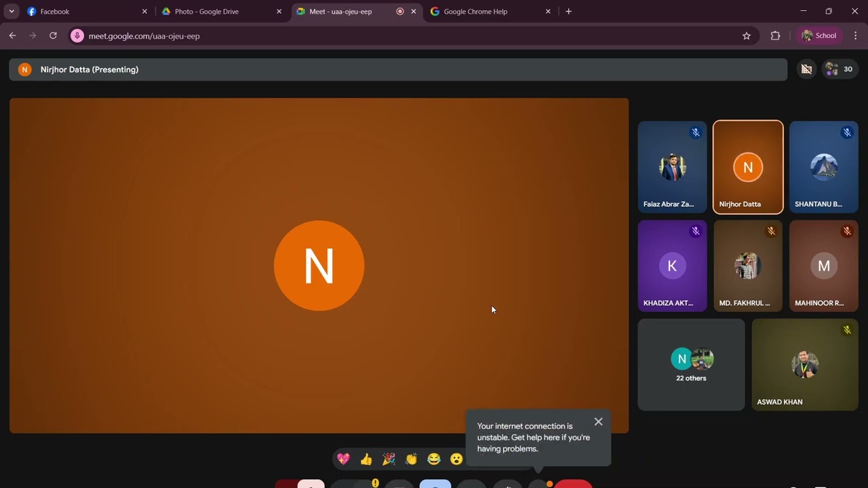Open the 22 others participants tile

691,365
